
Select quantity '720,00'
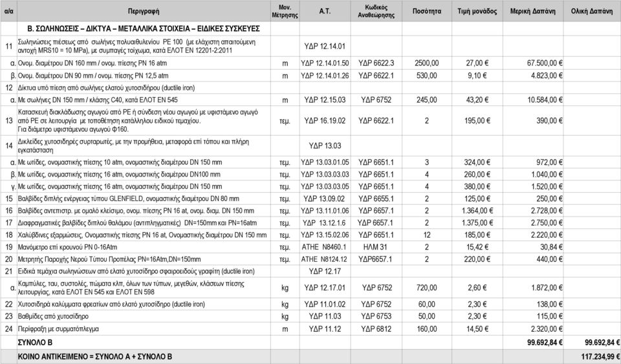(x=426, y=288)
